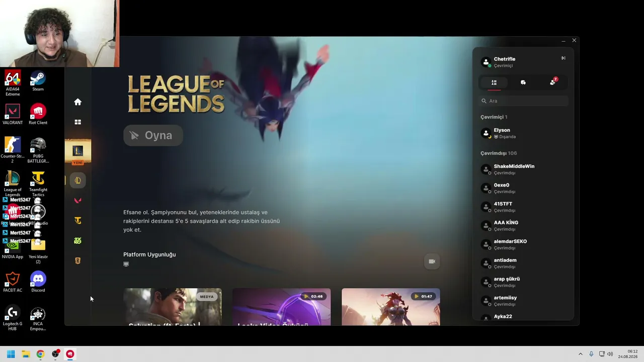Image resolution: width=644 pixels, height=362 pixels.
Task: Click the Platform Uygunluğu PC icon
Action: click(x=126, y=264)
